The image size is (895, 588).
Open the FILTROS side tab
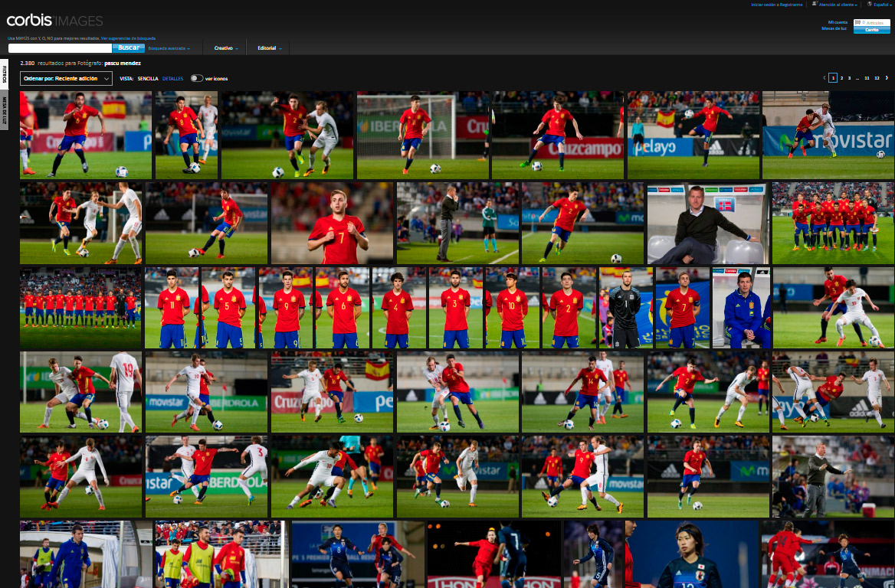[x=4, y=75]
